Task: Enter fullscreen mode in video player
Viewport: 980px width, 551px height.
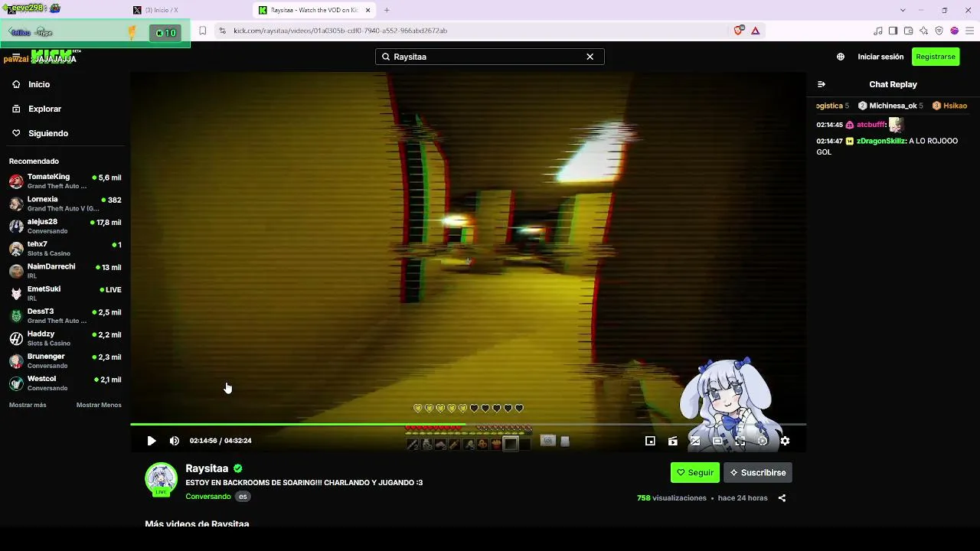Action: (x=740, y=441)
